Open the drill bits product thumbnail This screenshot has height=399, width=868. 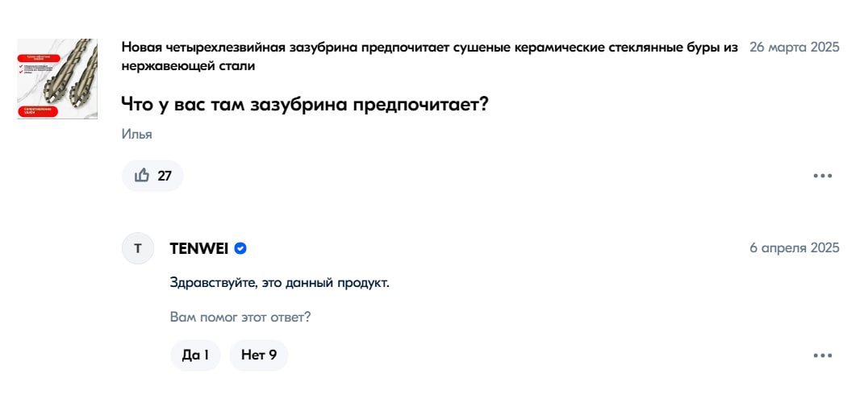(57, 79)
